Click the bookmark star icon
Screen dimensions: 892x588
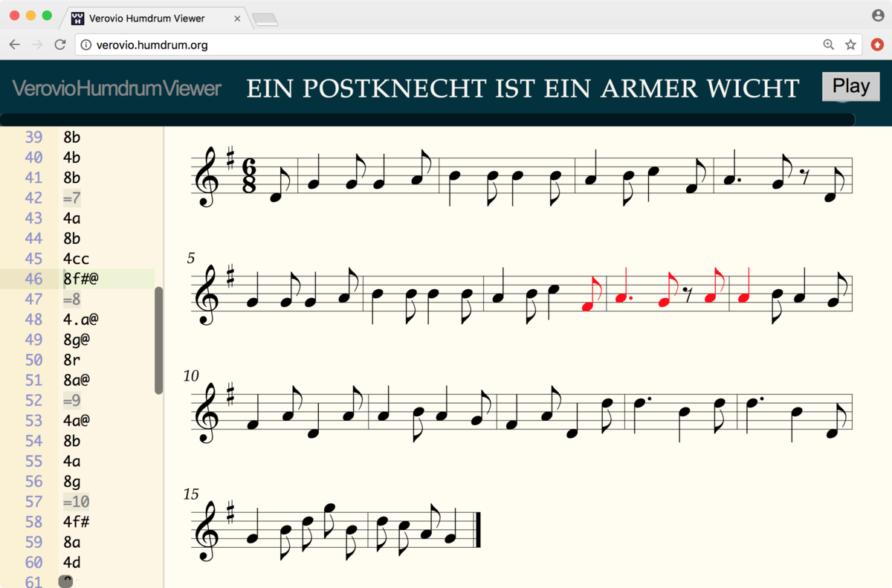pos(850,45)
